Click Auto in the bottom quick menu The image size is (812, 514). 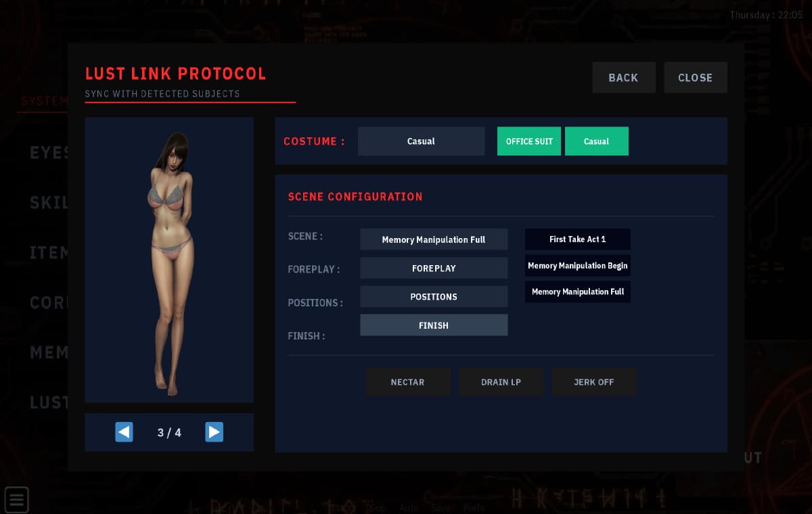click(x=409, y=507)
